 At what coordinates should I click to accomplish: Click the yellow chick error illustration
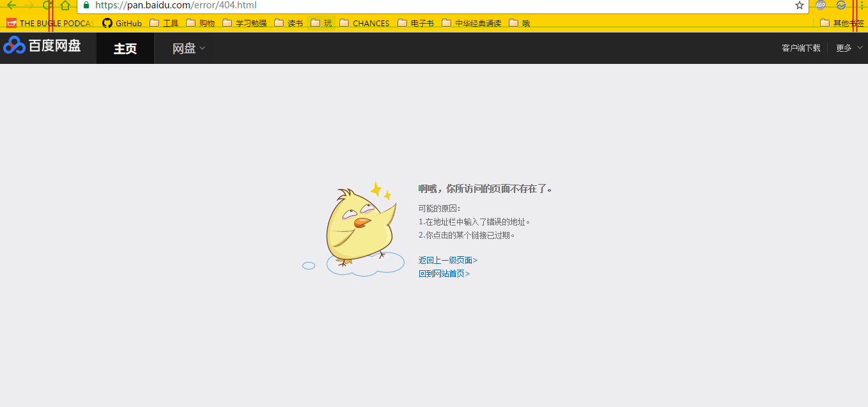click(x=353, y=229)
